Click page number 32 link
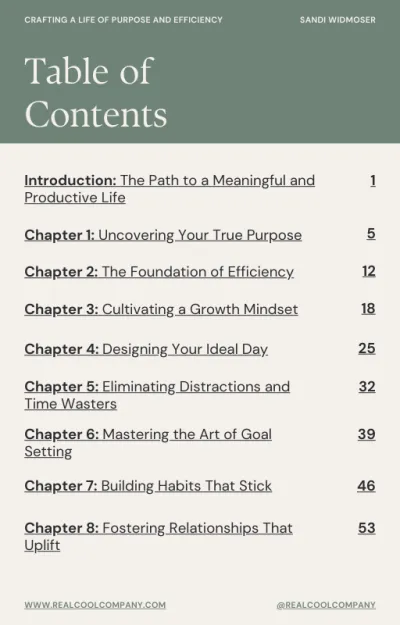400x625 pixels. coord(367,387)
